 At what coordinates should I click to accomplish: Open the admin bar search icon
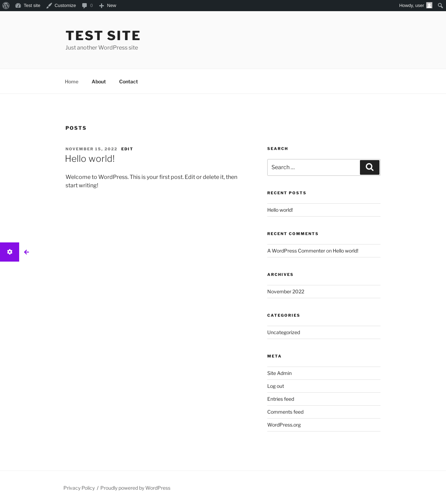(440, 6)
